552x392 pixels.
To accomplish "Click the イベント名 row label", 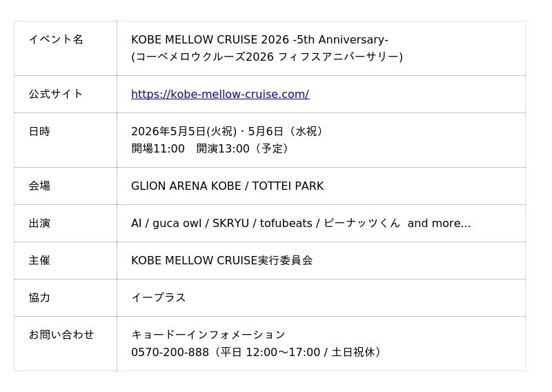I will coord(56,39).
